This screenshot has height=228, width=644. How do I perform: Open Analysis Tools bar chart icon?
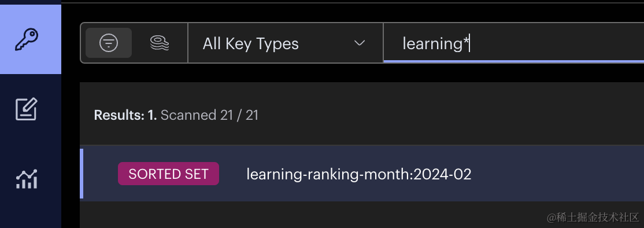pyautogui.click(x=27, y=179)
